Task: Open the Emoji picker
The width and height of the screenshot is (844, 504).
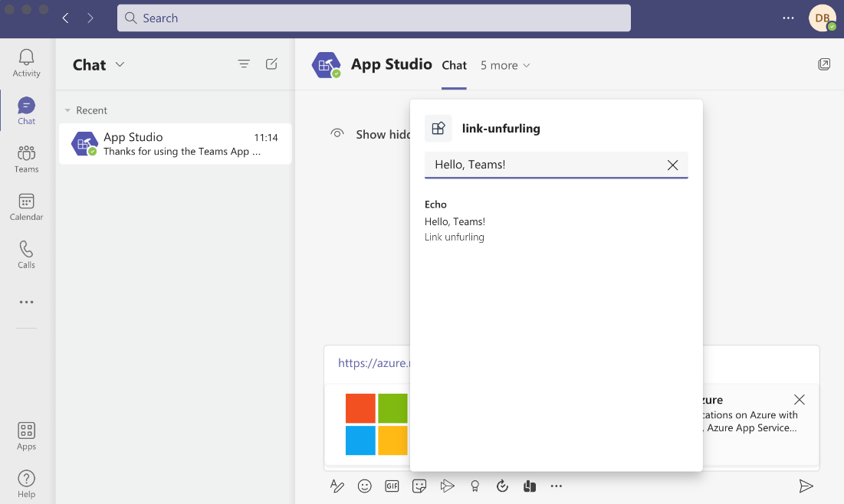Action: 364,486
